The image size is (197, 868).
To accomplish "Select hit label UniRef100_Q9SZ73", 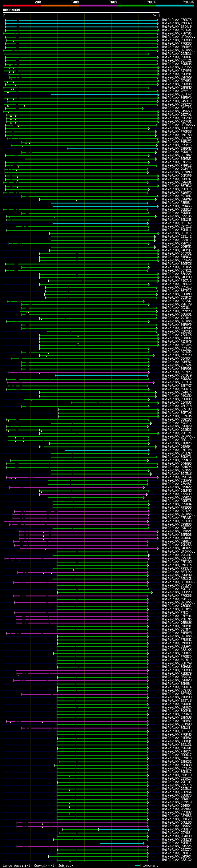I will [x=177, y=104].
